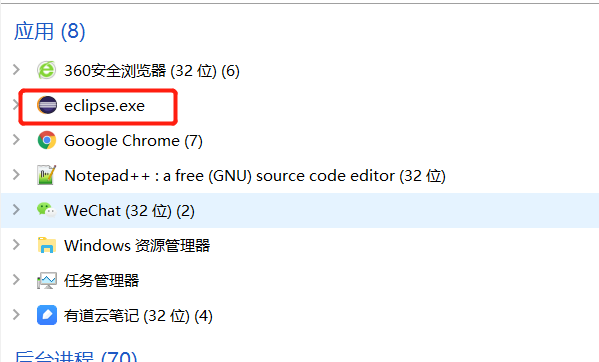
Task: Expand the WeChat process group
Action: 16,210
